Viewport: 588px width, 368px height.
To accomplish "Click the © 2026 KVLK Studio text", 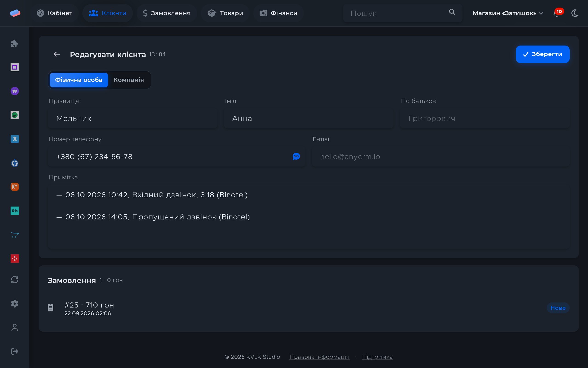I will (252, 357).
